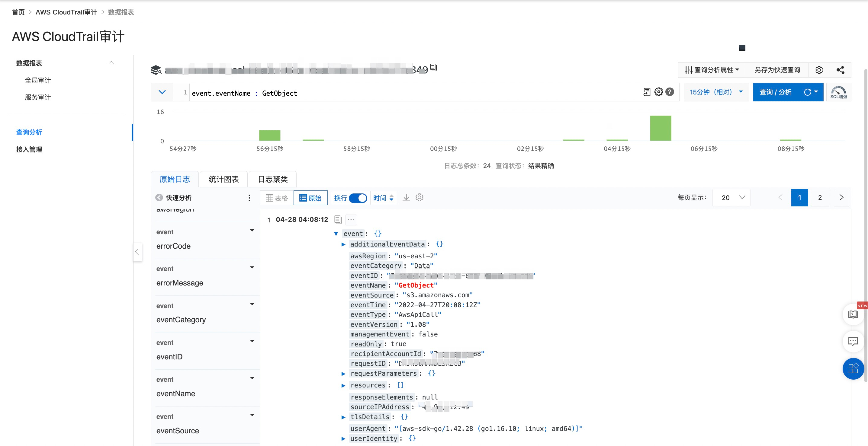Collapse the left sidebar handle
Viewport: 868px width, 446px height.
tap(137, 251)
